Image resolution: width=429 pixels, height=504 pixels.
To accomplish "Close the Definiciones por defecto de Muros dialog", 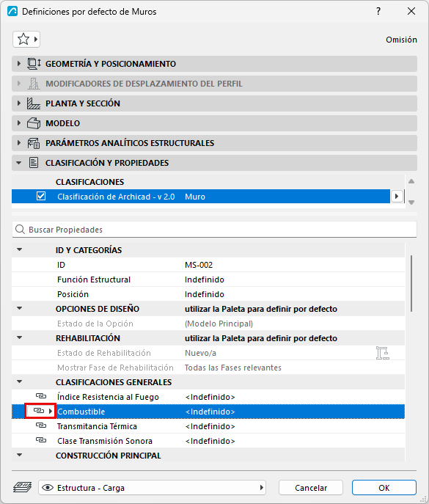I will pyautogui.click(x=411, y=11).
